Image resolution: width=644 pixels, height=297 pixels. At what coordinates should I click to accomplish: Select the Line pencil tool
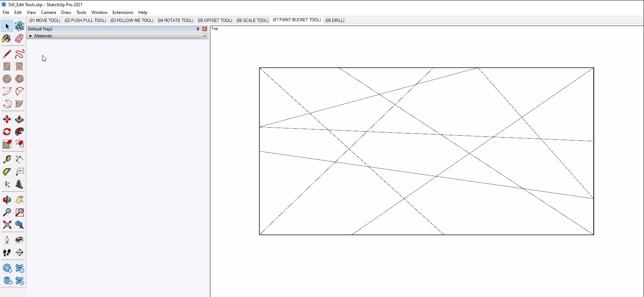coord(7,54)
